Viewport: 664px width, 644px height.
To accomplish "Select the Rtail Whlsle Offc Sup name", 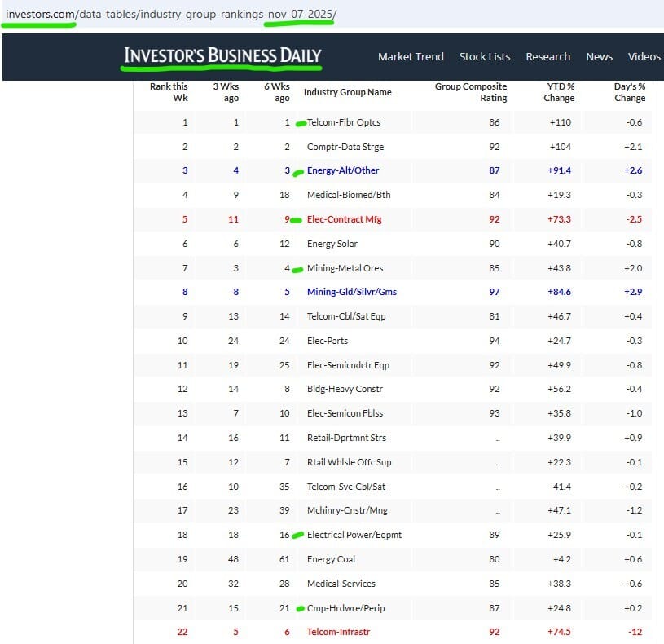I will pyautogui.click(x=350, y=462).
